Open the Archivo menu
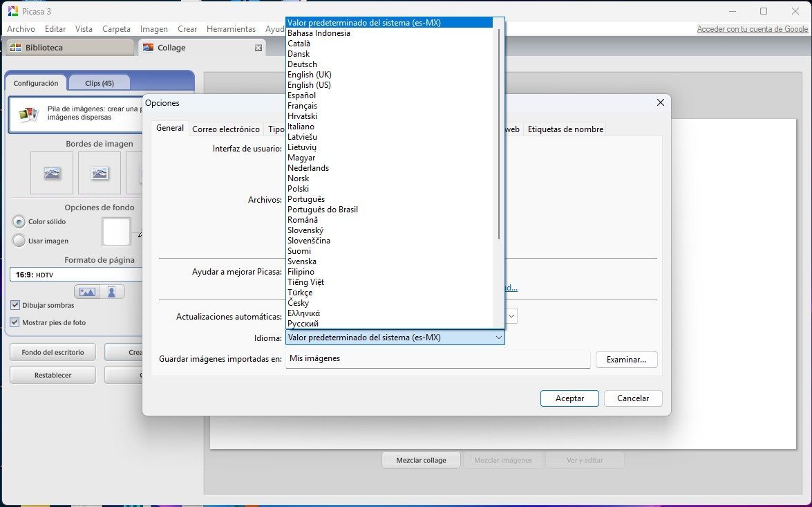 tap(21, 29)
